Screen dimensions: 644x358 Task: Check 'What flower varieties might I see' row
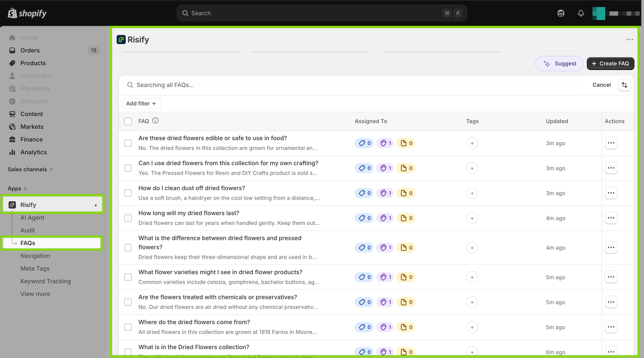(x=128, y=277)
